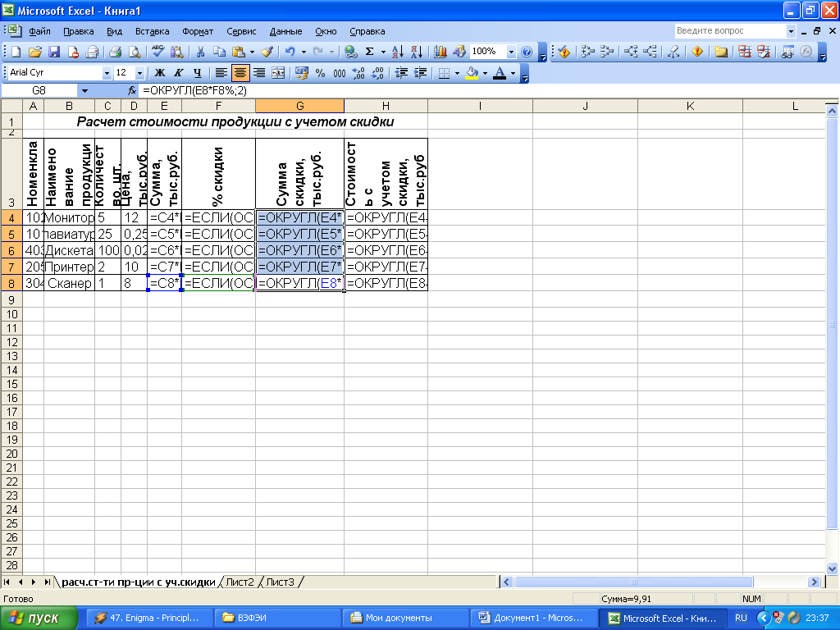Merge and center cells icon

pyautogui.click(x=278, y=73)
